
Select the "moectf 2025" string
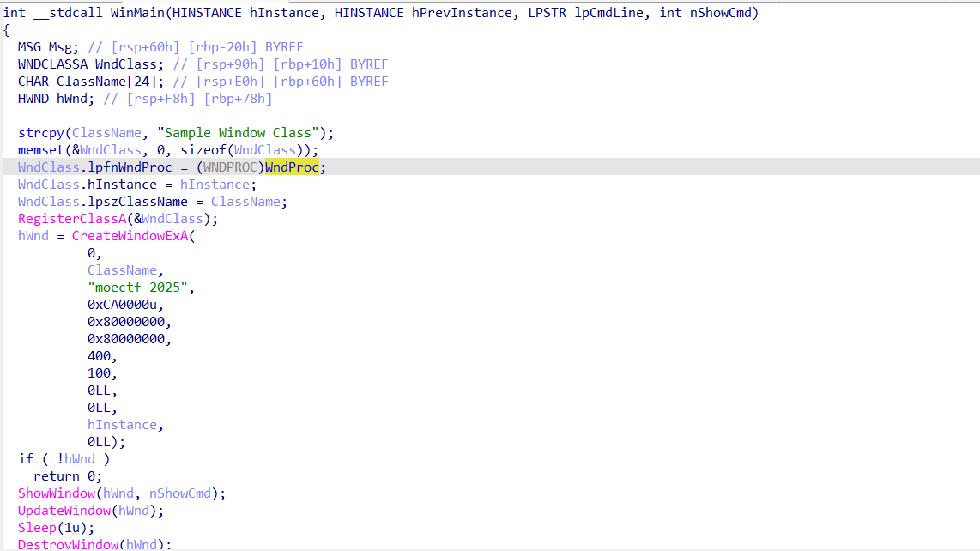(x=137, y=287)
